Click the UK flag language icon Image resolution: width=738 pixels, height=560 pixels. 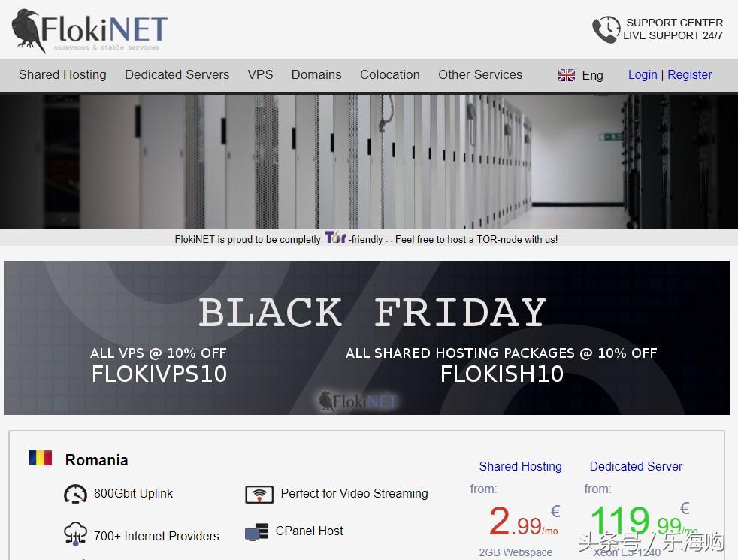click(x=566, y=75)
